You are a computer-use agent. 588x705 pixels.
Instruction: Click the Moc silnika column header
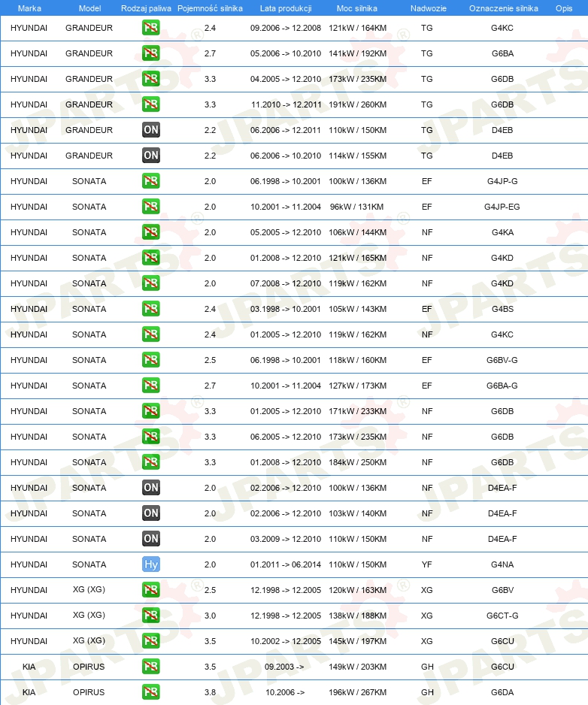click(x=356, y=8)
